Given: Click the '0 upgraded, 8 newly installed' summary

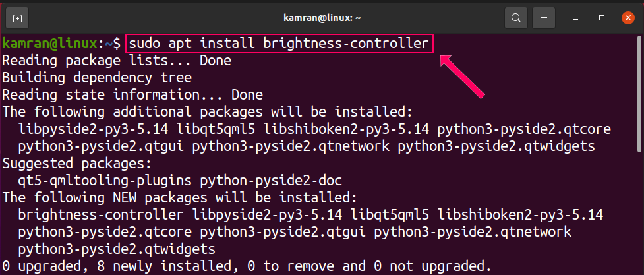Looking at the screenshot, I should tap(245, 266).
